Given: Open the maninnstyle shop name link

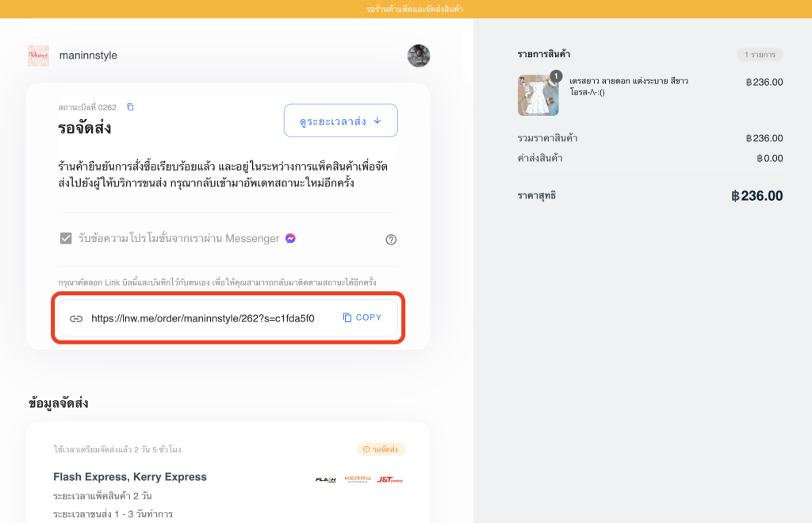Looking at the screenshot, I should (x=88, y=56).
